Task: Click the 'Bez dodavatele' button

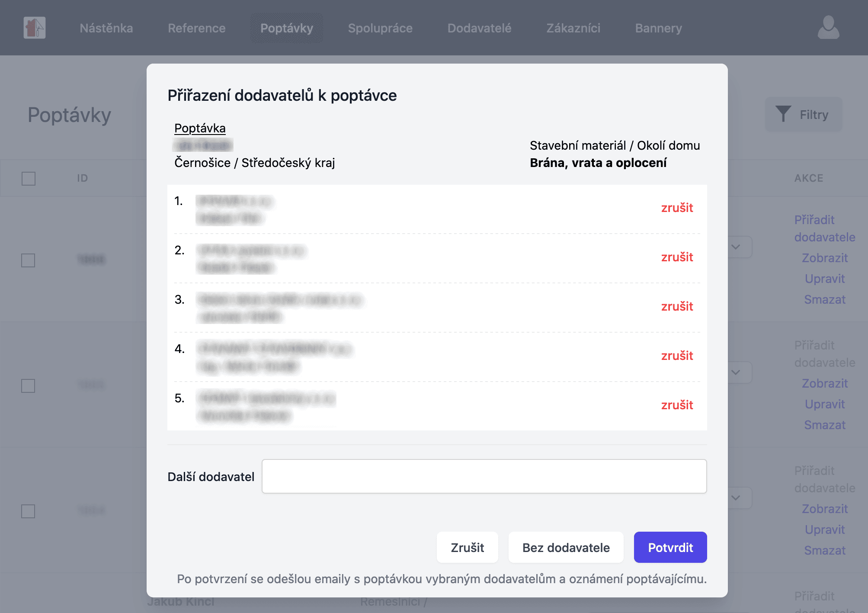Action: tap(566, 547)
